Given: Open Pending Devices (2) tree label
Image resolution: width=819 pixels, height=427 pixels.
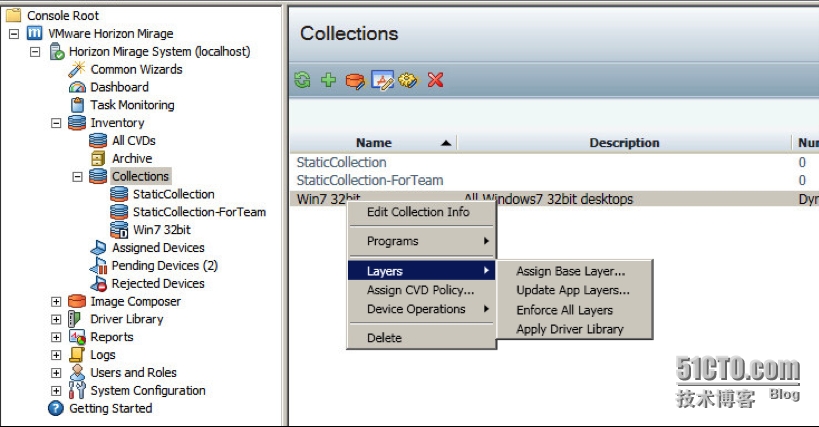Looking at the screenshot, I should click(x=165, y=266).
